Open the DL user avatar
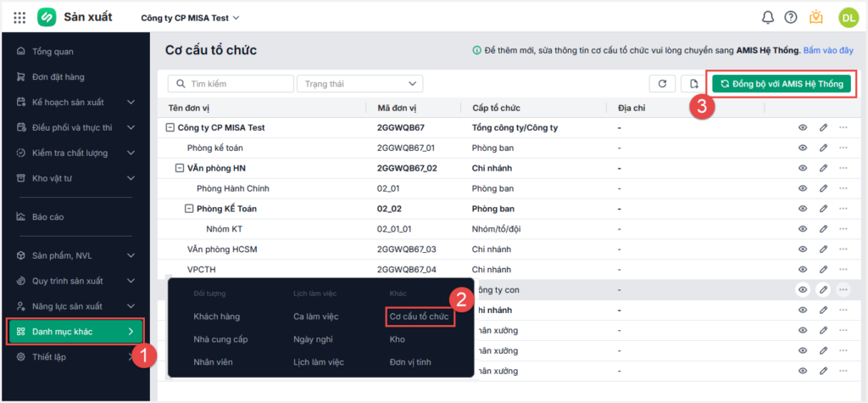This screenshot has width=868, height=403. pos(848,18)
